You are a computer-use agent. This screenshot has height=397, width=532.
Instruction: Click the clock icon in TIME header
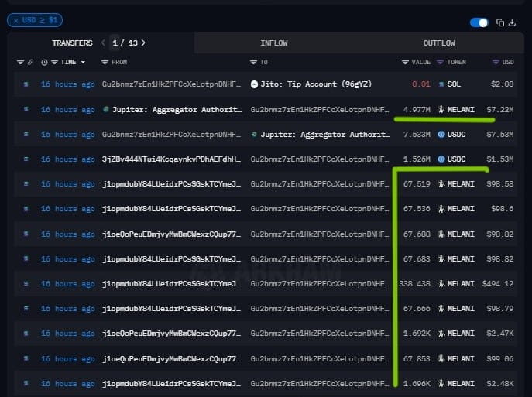(44, 63)
